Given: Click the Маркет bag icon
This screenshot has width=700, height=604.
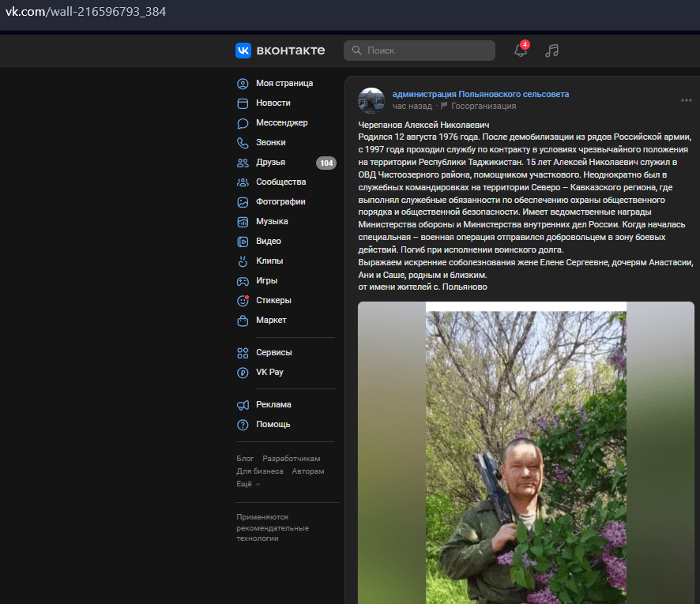Looking at the screenshot, I should point(243,321).
